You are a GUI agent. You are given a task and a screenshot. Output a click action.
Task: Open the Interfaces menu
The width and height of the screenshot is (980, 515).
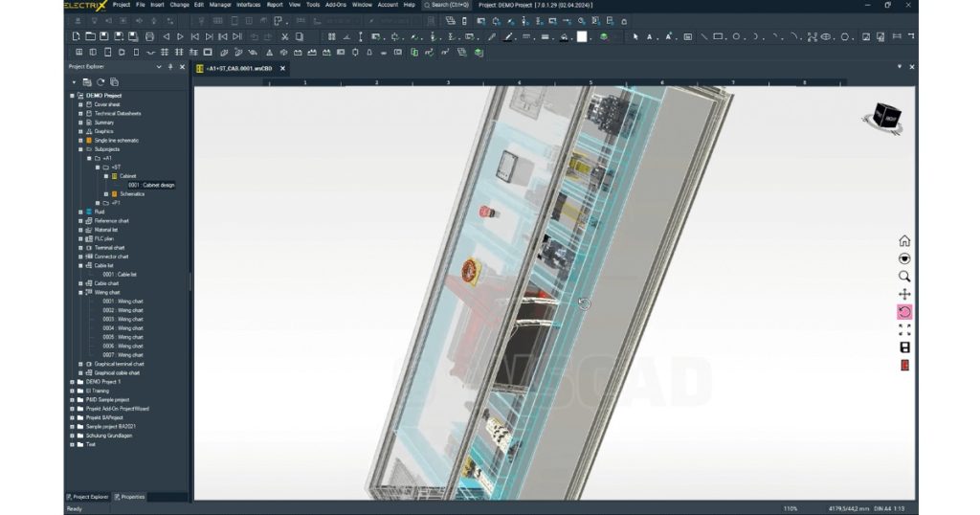(248, 5)
